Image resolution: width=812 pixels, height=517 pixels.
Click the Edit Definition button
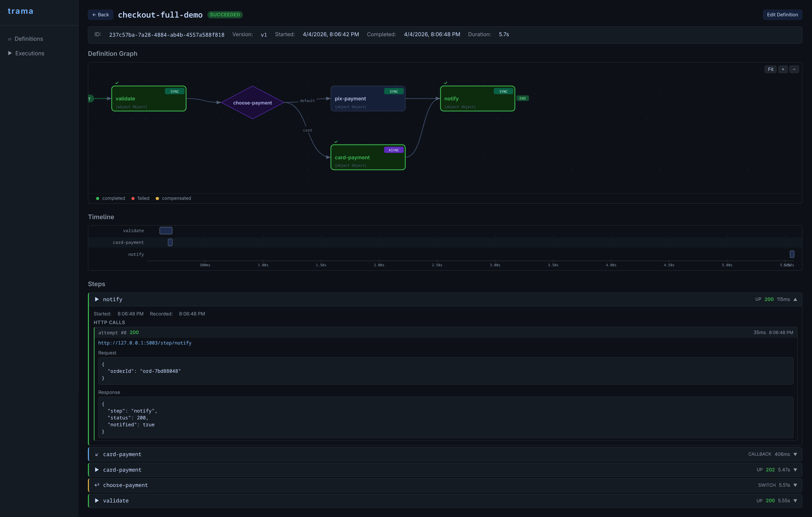pos(782,15)
